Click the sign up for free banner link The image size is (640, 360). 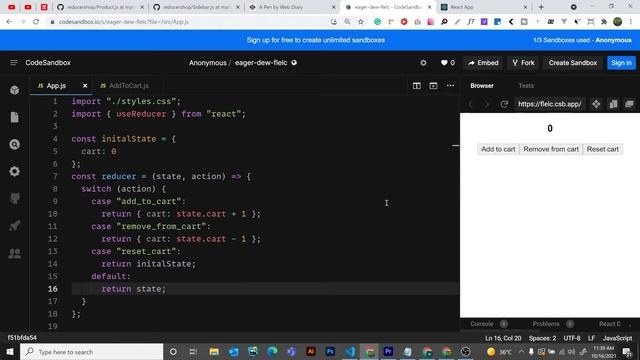click(316, 40)
